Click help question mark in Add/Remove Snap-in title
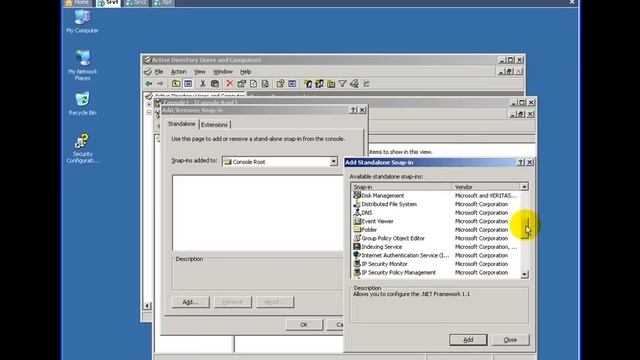This screenshot has width=640, height=360. [353, 110]
